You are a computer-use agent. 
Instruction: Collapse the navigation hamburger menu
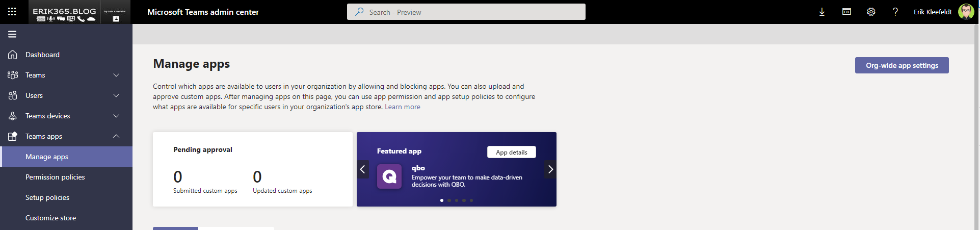[12, 34]
